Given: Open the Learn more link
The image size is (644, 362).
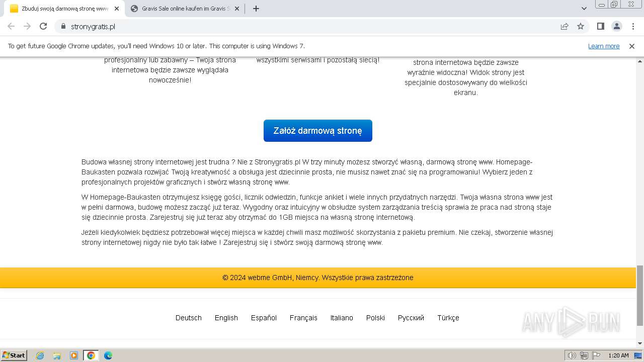Looking at the screenshot, I should pos(604,46).
